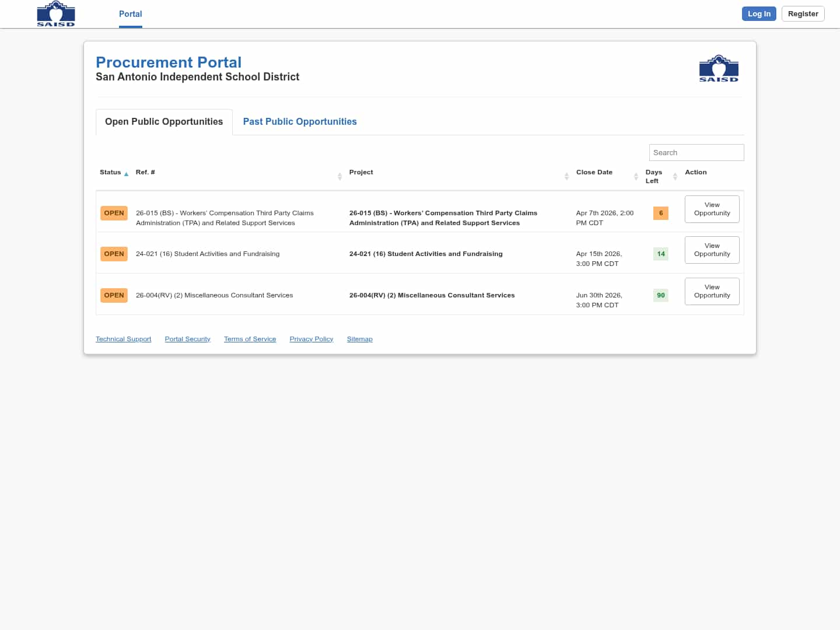This screenshot has width=840, height=630.
Task: Click the SAISD logo in top navigation
Action: 56,14
